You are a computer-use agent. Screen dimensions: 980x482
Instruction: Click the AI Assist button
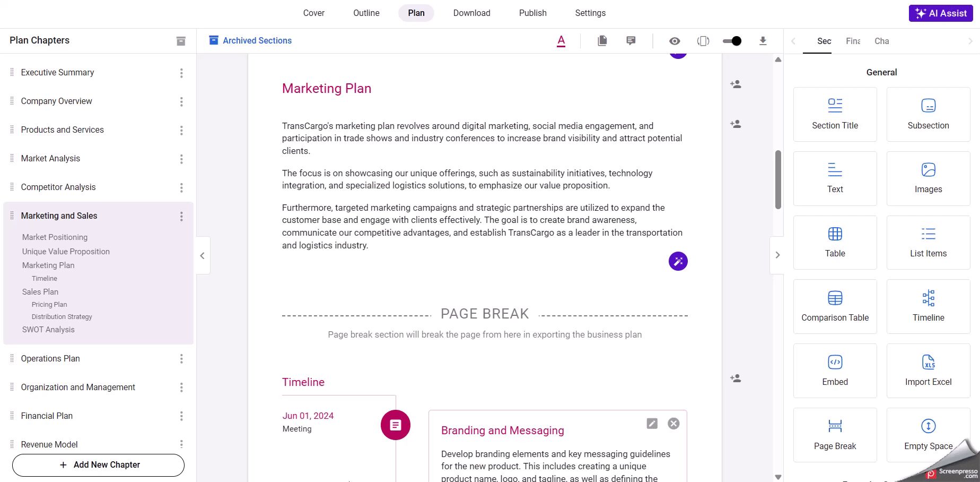tap(941, 13)
